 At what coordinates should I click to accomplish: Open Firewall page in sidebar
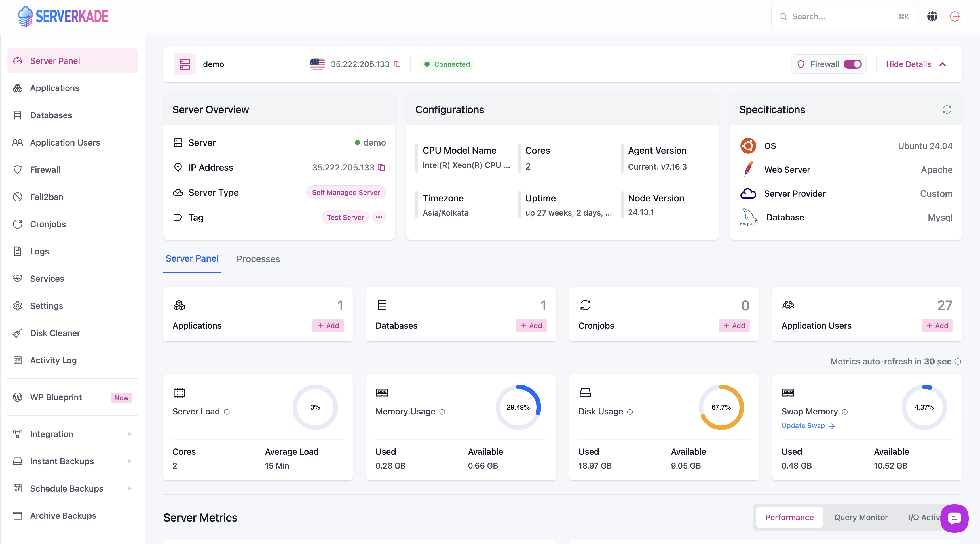72,170
